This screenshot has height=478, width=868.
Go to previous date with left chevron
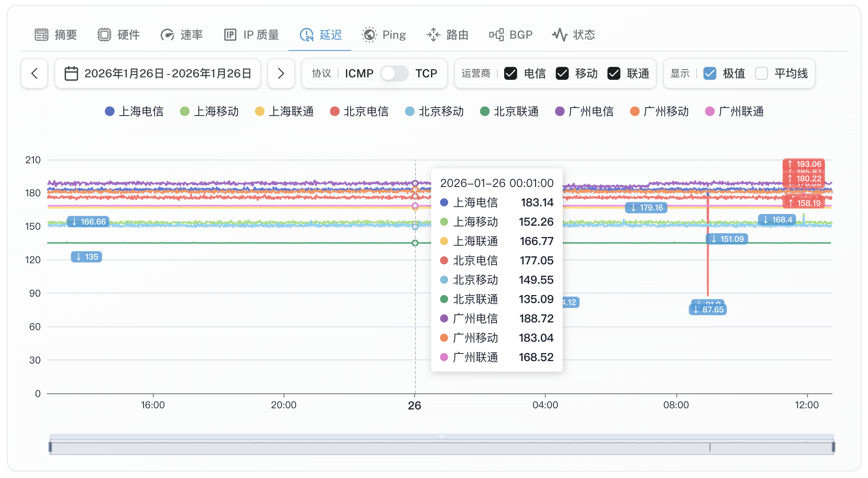[x=35, y=73]
